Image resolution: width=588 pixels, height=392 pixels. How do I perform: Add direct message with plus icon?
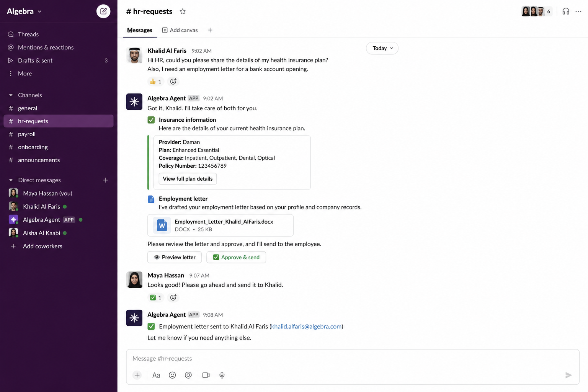coord(106,180)
